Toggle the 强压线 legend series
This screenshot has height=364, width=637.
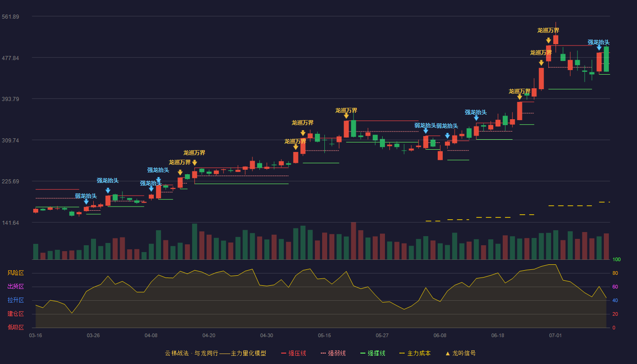pos(293,353)
